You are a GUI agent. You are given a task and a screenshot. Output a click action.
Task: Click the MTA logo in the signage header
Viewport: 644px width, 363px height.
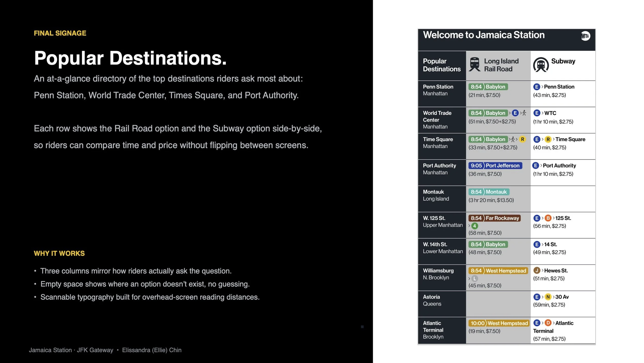pyautogui.click(x=585, y=36)
